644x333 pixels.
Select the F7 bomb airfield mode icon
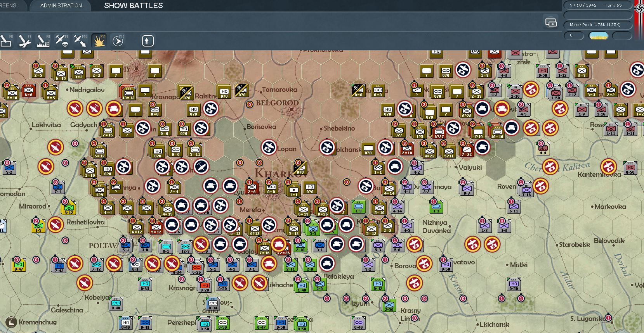(x=25, y=41)
